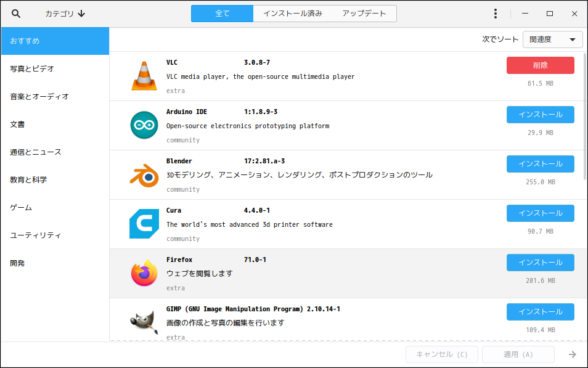Click the 201.6 MB size label
The image size is (588, 368).
click(541, 280)
